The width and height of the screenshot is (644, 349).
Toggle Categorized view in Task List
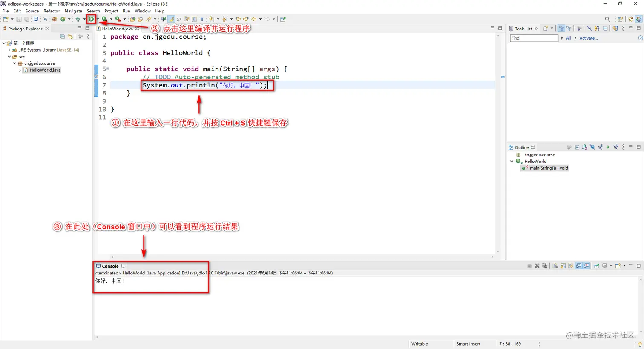coord(561,29)
